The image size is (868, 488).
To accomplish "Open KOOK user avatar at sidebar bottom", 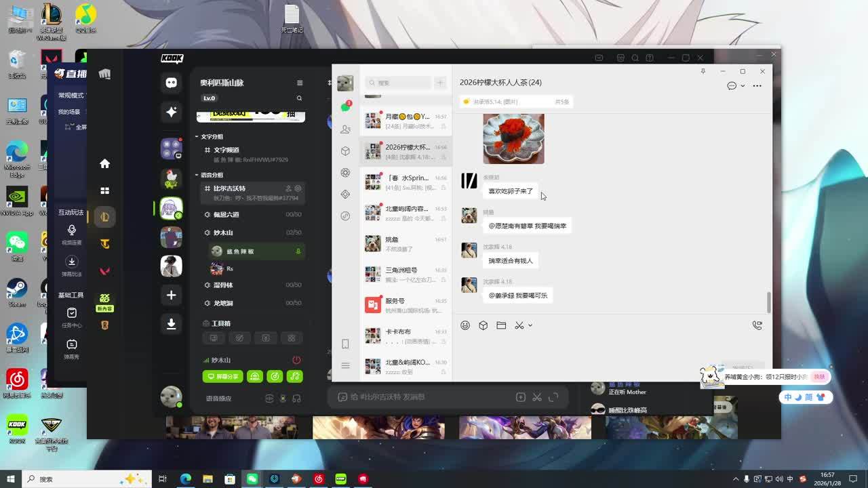I will (x=171, y=396).
